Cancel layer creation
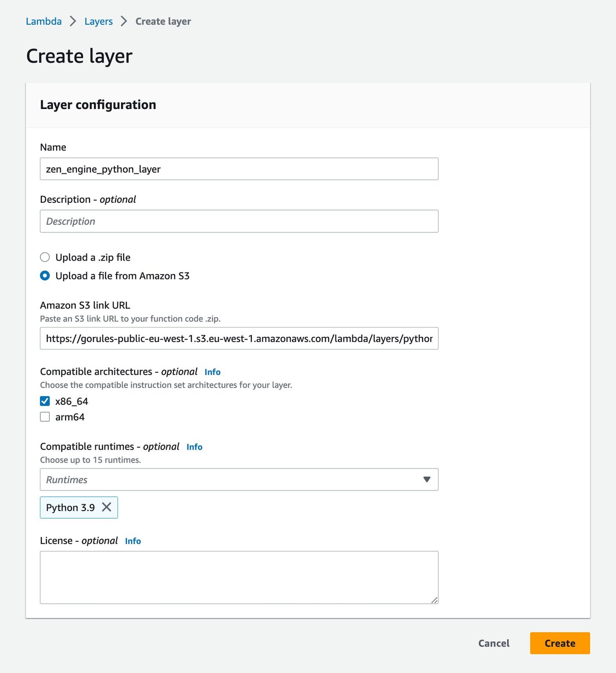This screenshot has width=616, height=673. [494, 643]
